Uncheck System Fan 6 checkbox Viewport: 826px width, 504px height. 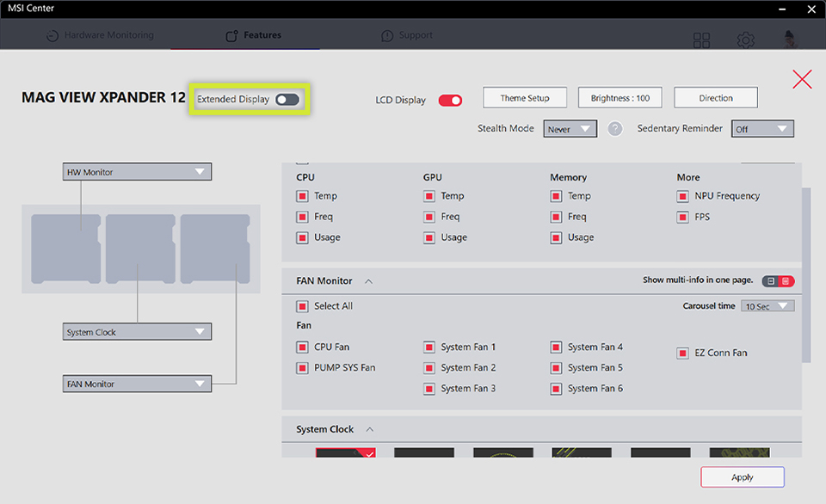tap(556, 389)
